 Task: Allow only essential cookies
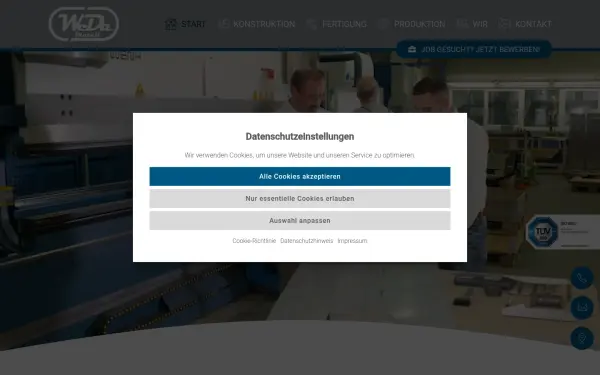pos(300,199)
